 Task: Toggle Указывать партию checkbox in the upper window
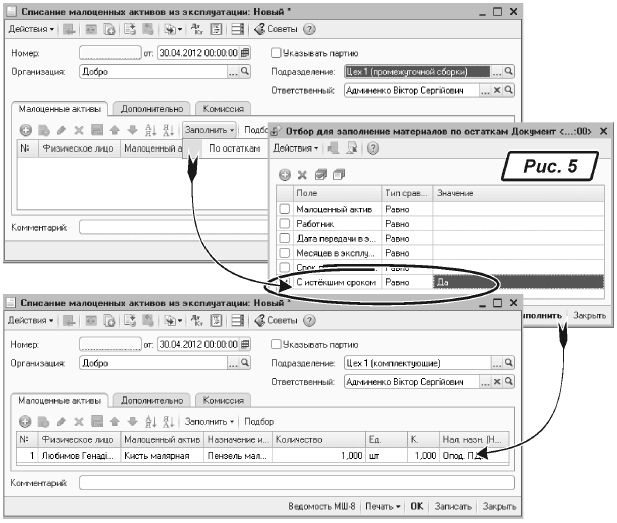click(x=277, y=53)
